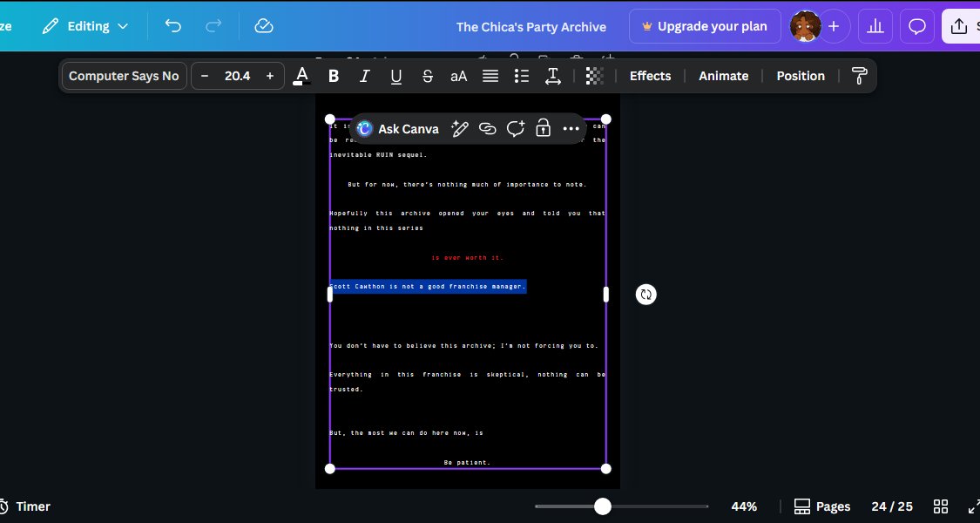This screenshot has width=980, height=523.
Task: Upgrade your plan button
Action: (705, 26)
